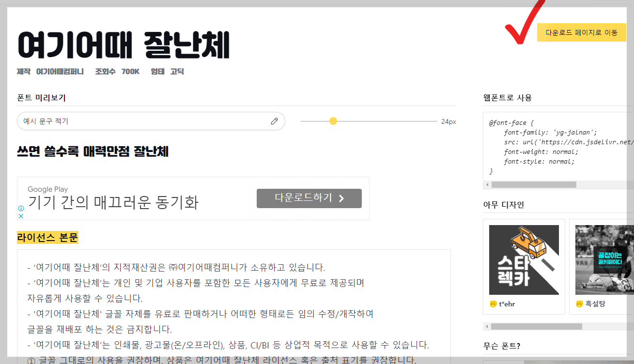
Task: Click the 라이선스 본문 highlighted heading
Action: [47, 238]
